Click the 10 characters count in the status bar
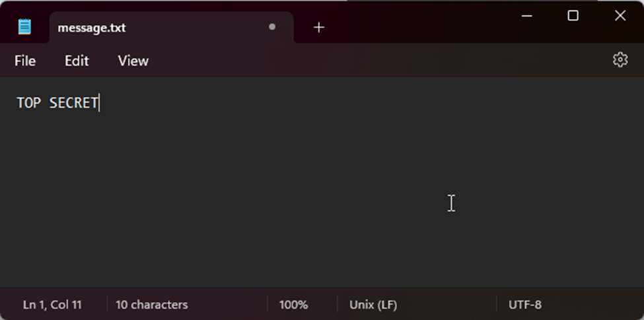Screen dimensions: 644x320 click(152, 305)
